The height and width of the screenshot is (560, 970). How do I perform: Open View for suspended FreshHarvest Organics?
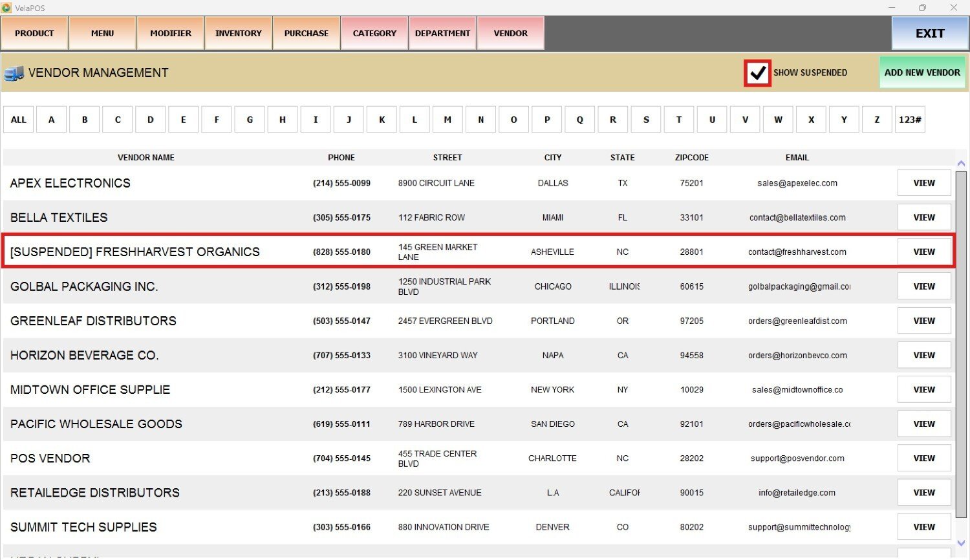924,252
